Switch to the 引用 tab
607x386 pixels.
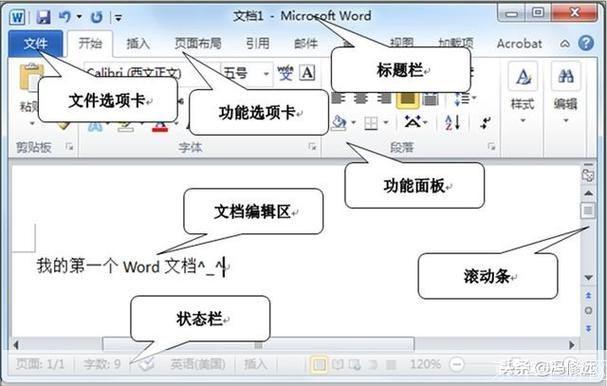pos(258,43)
